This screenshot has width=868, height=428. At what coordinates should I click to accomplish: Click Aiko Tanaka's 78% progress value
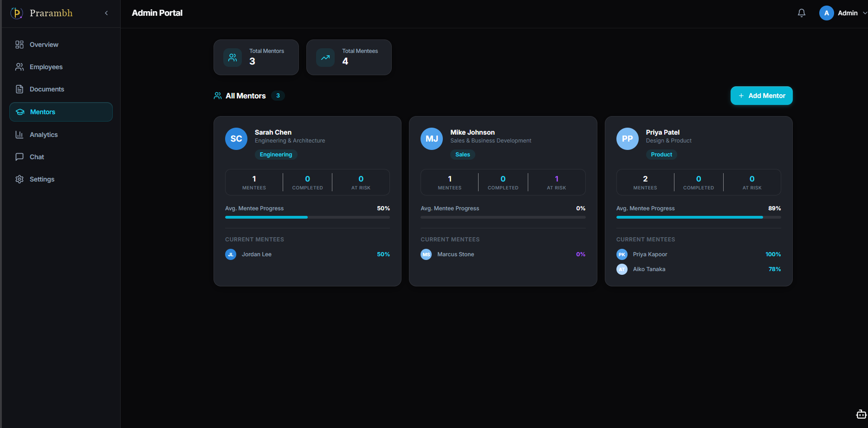click(x=775, y=269)
